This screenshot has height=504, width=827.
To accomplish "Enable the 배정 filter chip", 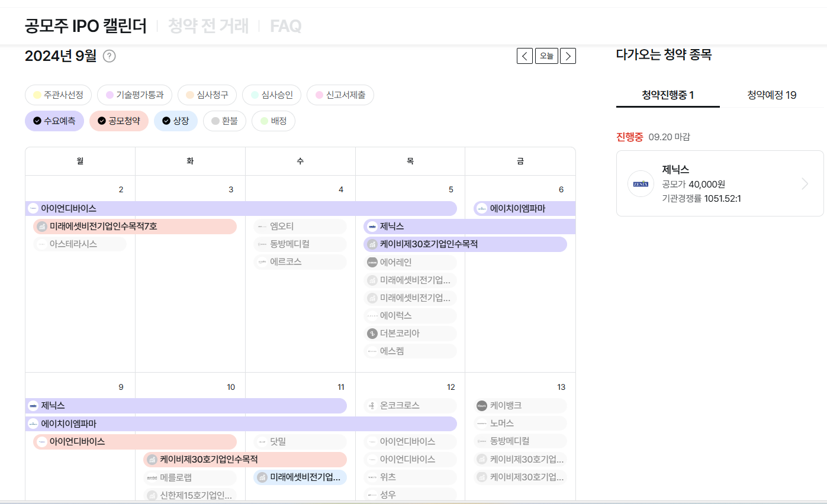I will 273,121.
